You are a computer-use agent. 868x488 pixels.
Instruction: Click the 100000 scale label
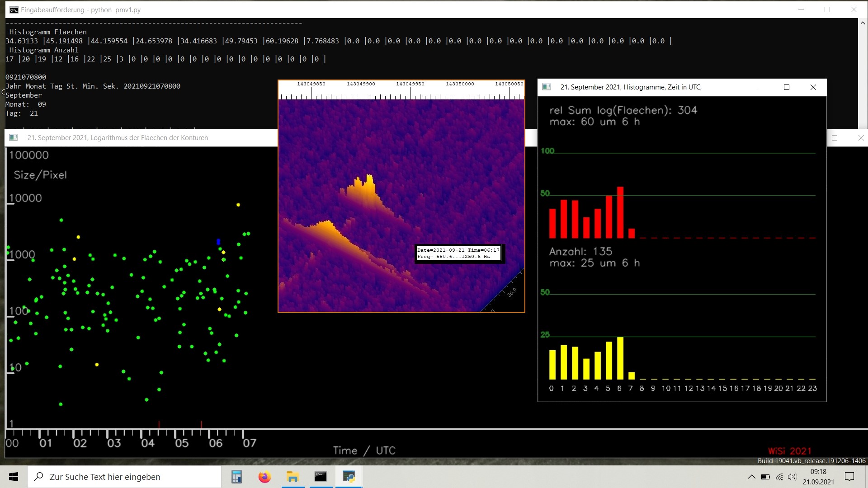[x=29, y=155]
